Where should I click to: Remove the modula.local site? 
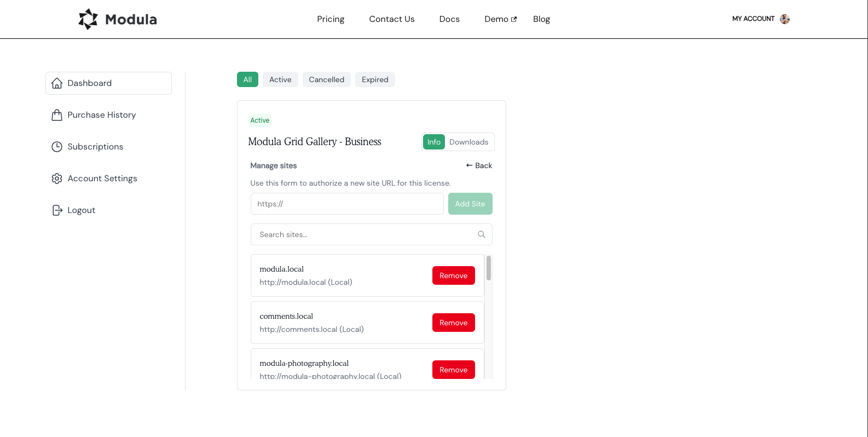point(453,275)
